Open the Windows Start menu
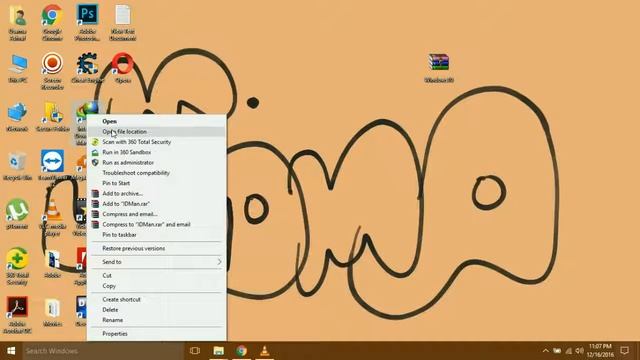 (x=11, y=351)
